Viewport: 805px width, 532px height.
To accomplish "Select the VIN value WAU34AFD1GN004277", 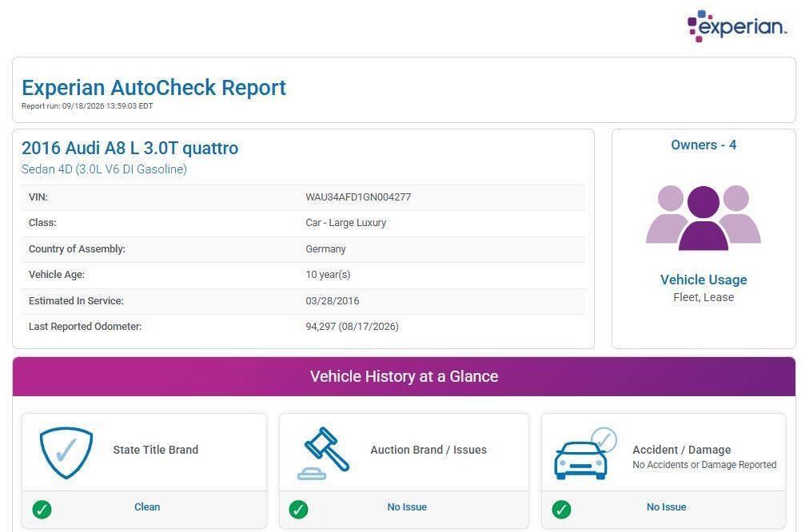I will [x=358, y=197].
